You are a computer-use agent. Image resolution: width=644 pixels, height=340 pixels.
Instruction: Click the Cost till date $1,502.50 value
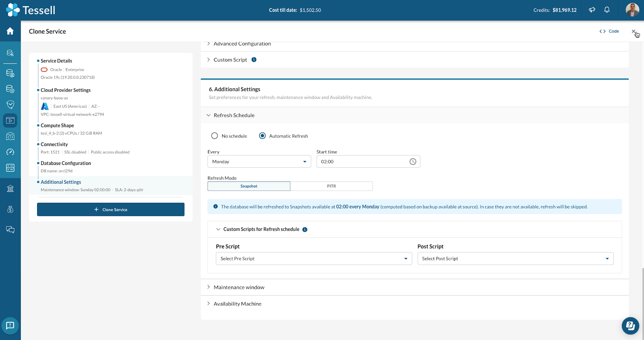[310, 10]
